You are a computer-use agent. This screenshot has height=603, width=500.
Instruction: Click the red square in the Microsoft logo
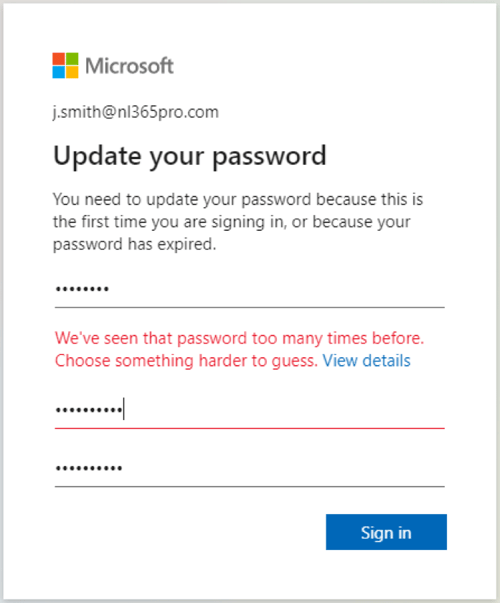pyautogui.click(x=58, y=59)
